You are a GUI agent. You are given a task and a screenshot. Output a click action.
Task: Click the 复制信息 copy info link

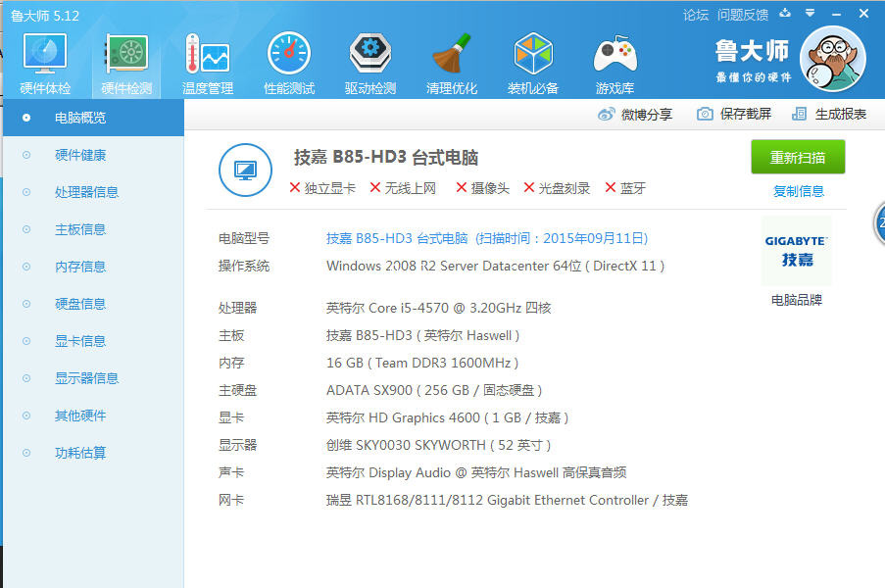tap(799, 191)
